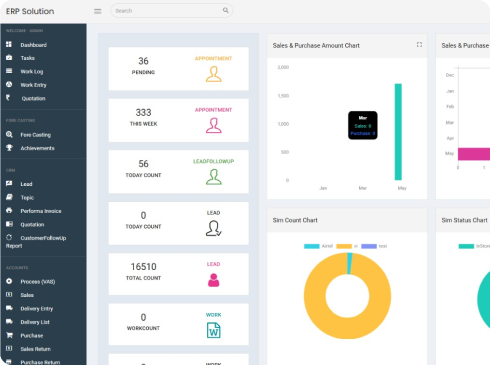Click the Tasks icon in sidebar

click(9, 58)
